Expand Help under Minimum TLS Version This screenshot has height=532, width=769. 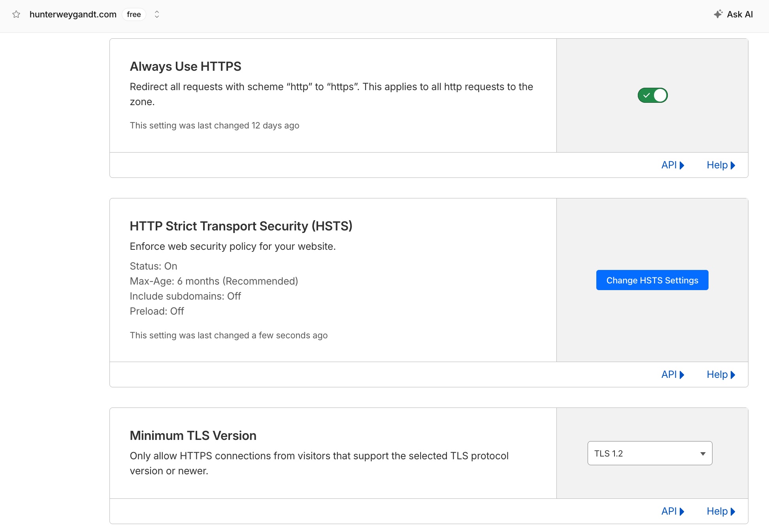click(721, 511)
